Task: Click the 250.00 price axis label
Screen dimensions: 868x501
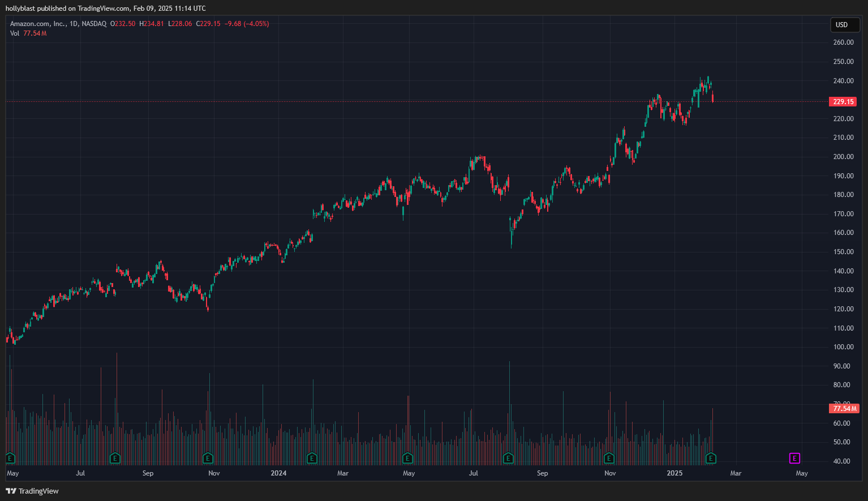Action: pos(843,62)
